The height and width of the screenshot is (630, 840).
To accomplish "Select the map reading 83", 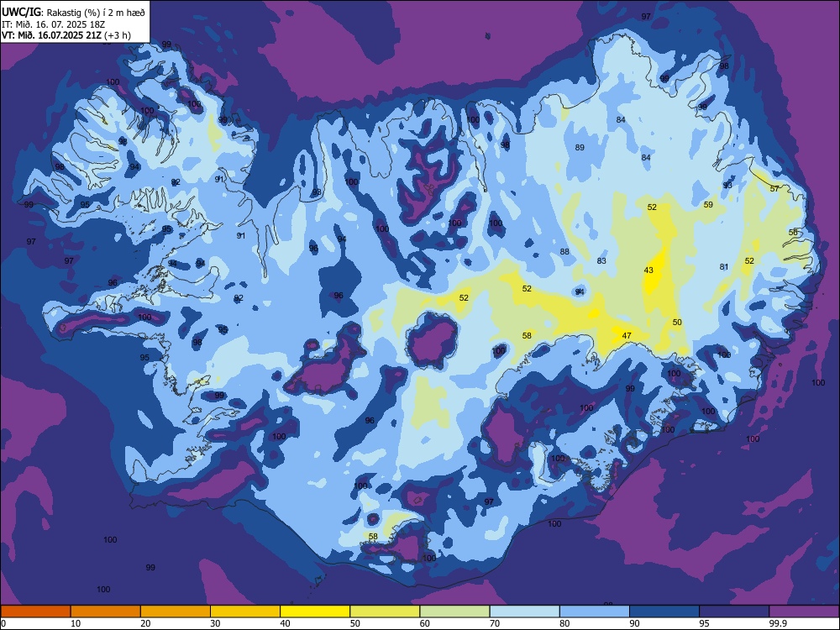I will coord(601,261).
